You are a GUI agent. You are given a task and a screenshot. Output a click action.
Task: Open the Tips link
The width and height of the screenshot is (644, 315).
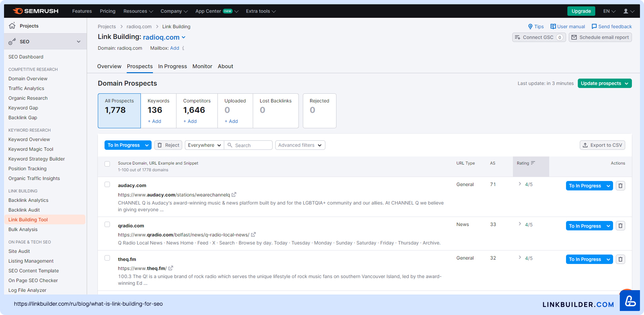point(536,27)
